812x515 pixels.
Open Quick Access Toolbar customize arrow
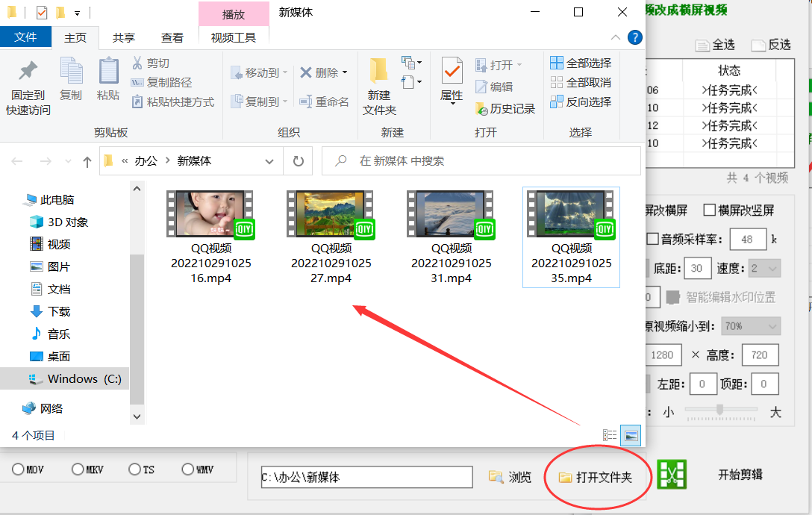77,13
